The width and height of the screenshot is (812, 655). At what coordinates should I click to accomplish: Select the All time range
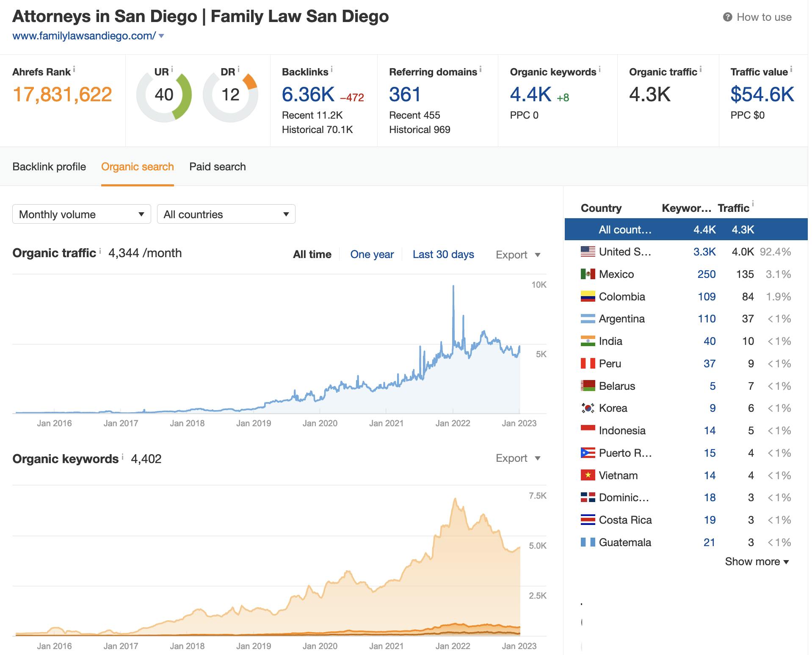[x=312, y=255]
